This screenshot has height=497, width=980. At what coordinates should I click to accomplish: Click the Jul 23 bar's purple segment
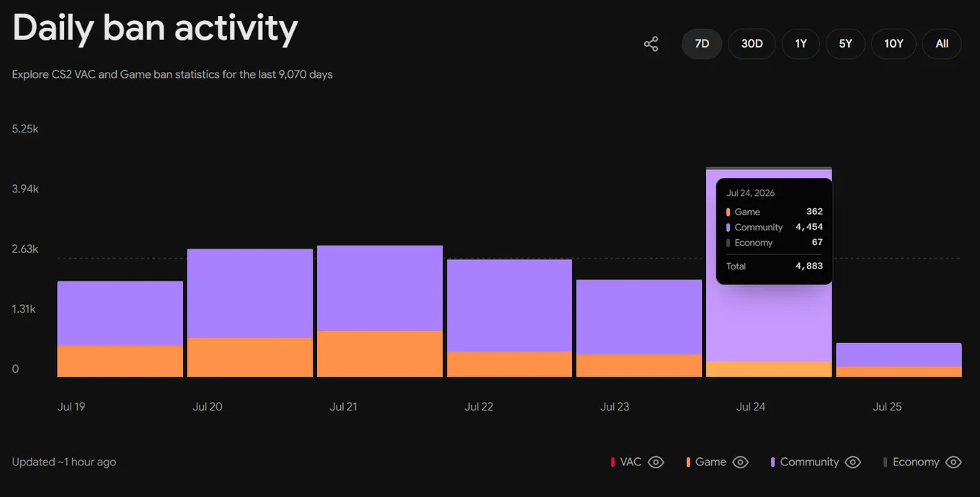point(639,317)
